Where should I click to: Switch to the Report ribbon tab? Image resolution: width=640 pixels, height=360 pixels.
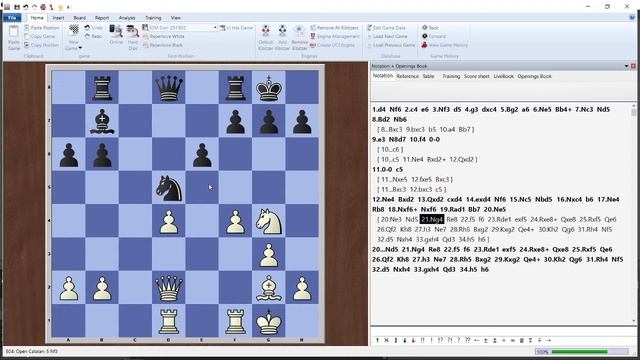coord(102,18)
